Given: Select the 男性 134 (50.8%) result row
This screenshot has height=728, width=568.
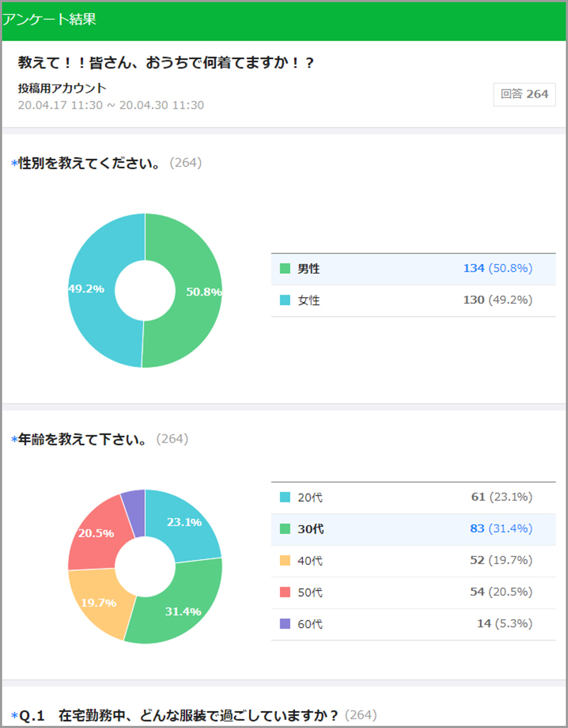Looking at the screenshot, I should [x=413, y=269].
